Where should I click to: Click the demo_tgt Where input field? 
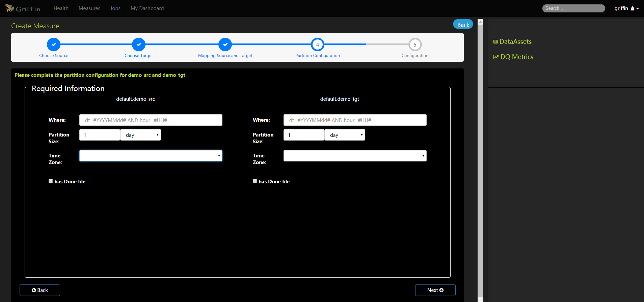click(x=355, y=120)
